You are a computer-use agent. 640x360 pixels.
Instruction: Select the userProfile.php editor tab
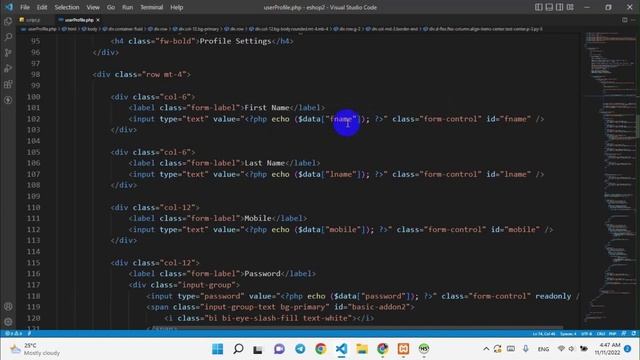coord(78,20)
